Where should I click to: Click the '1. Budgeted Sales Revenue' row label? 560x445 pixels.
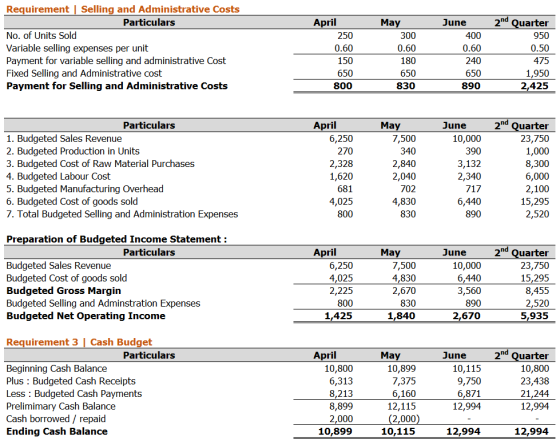coord(64,139)
